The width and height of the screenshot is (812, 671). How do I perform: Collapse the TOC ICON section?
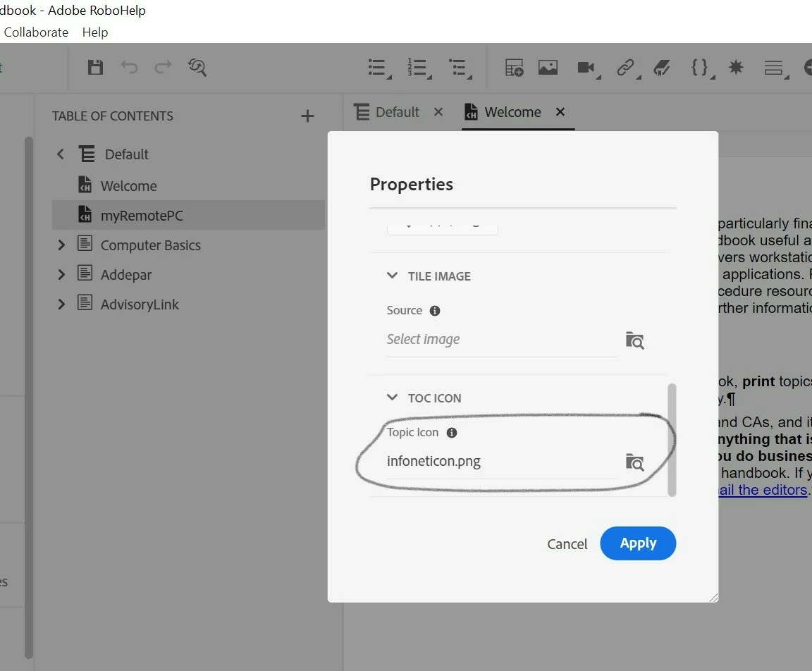[392, 397]
